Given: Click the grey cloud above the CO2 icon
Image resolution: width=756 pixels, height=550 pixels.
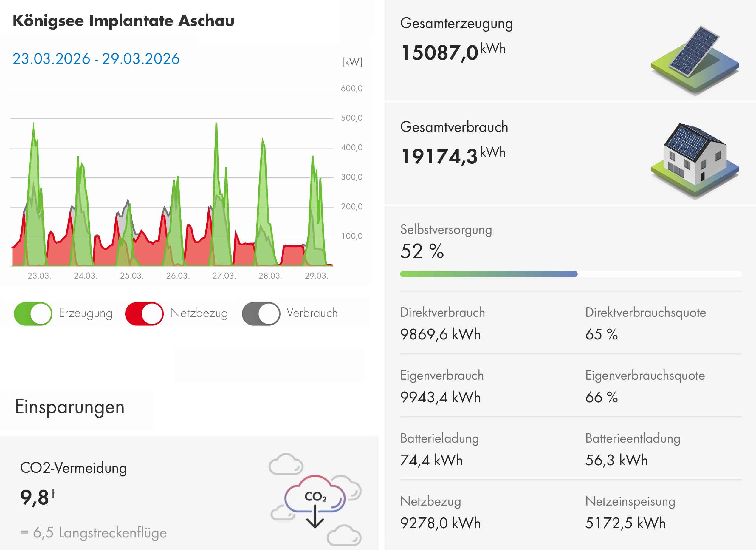Looking at the screenshot, I should pos(286,464).
